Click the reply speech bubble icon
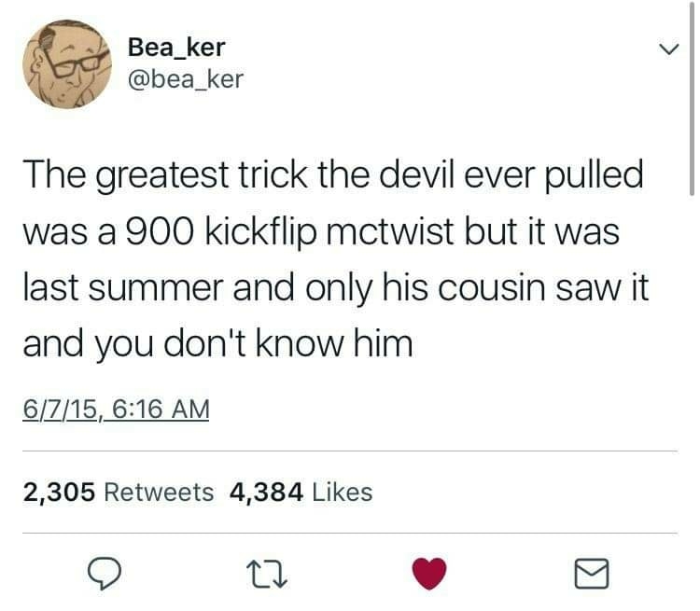The width and height of the screenshot is (700, 611). coord(104,574)
